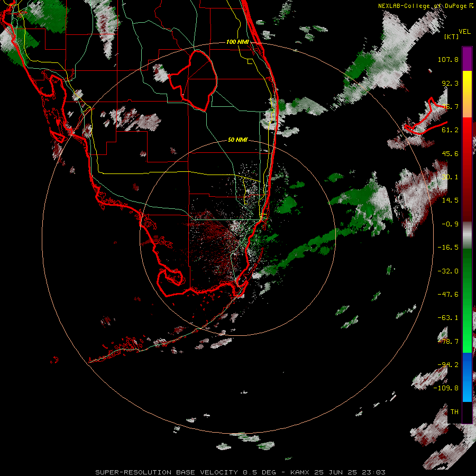The height and width of the screenshot is (476, 476).
Task: Click the -0.9 scale value
Action: pos(450,224)
